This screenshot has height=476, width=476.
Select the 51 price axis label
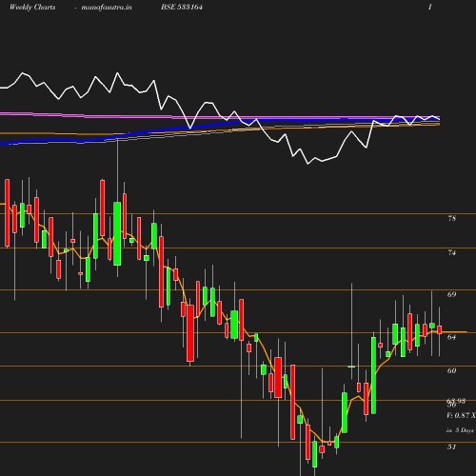tap(452, 447)
